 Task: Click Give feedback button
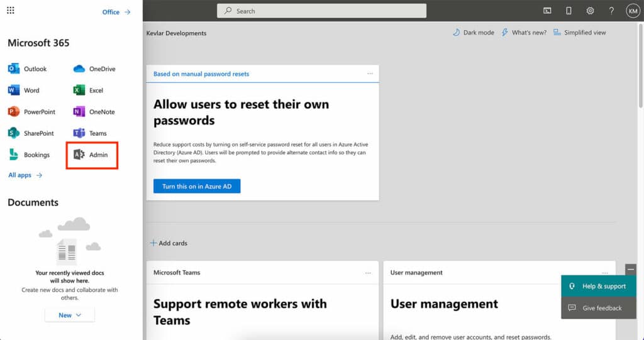coord(599,308)
